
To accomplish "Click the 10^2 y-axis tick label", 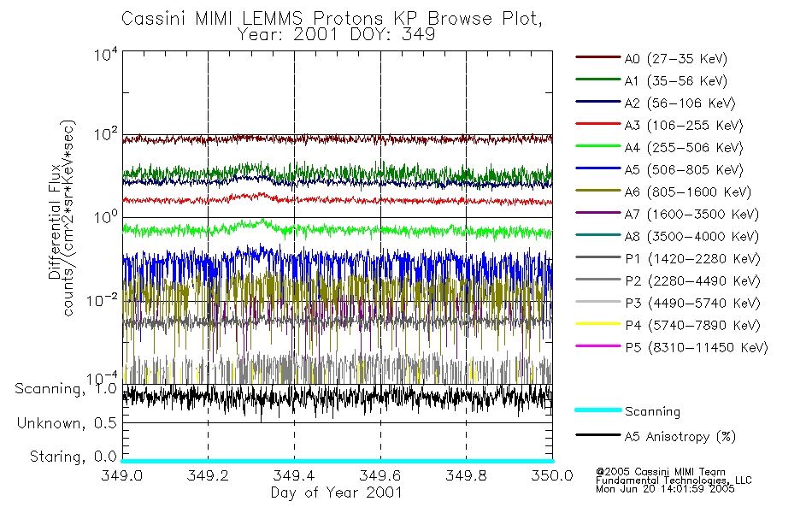I will point(106,135).
